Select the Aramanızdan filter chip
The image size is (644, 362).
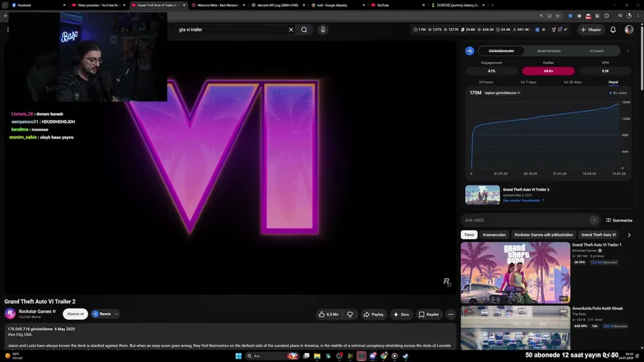pos(494,235)
